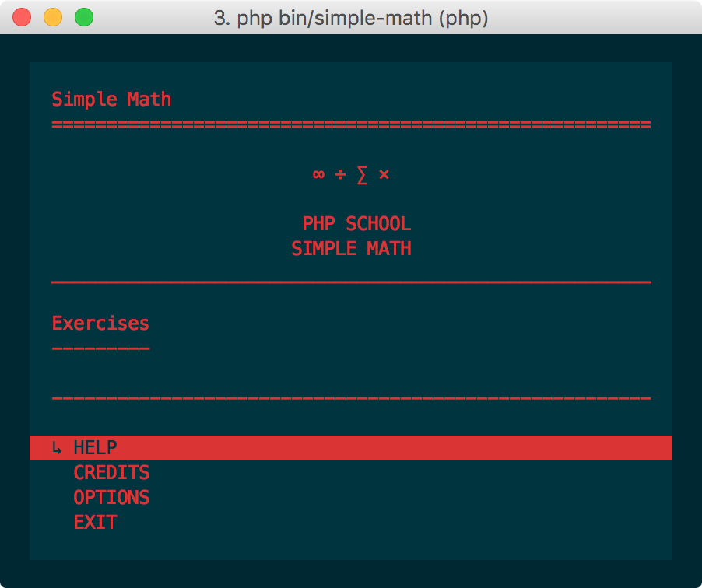
Task: Select EXIT in the terminal menu
Action: [x=96, y=522]
